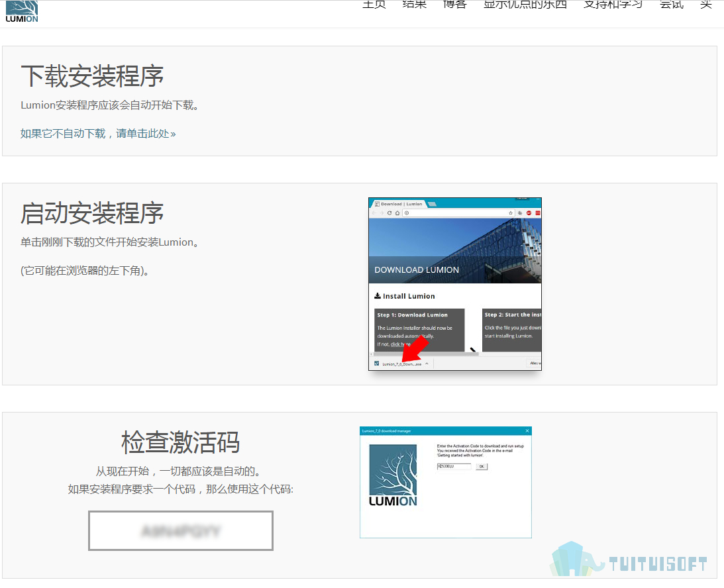Click the blurred activation code box
The image size is (724, 588).
tap(181, 531)
